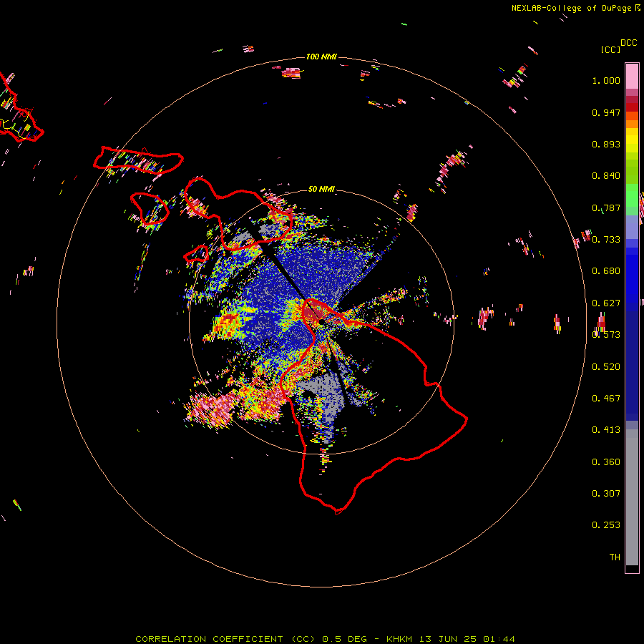Click the 0.520 scale value
This screenshot has height=644, width=644.
606,367
